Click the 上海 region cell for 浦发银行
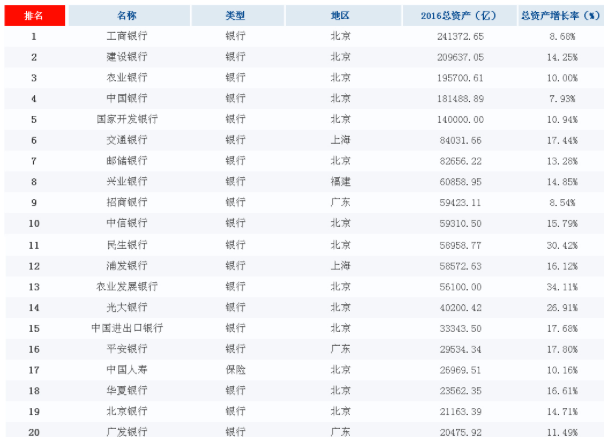The height and width of the screenshot is (447, 616). (x=340, y=266)
